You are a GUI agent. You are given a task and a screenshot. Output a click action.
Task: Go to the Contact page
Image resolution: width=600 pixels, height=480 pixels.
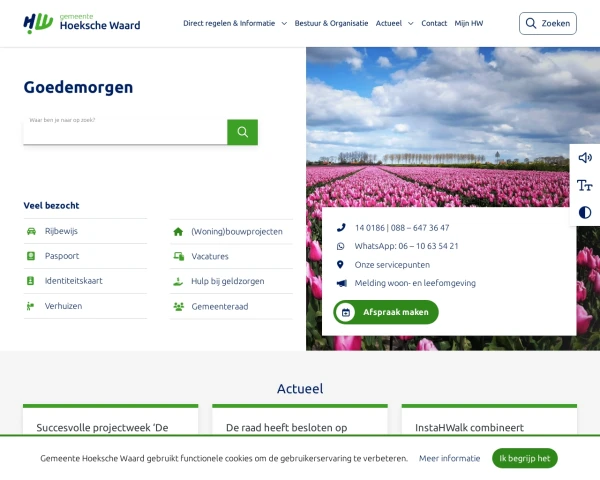pyautogui.click(x=434, y=23)
